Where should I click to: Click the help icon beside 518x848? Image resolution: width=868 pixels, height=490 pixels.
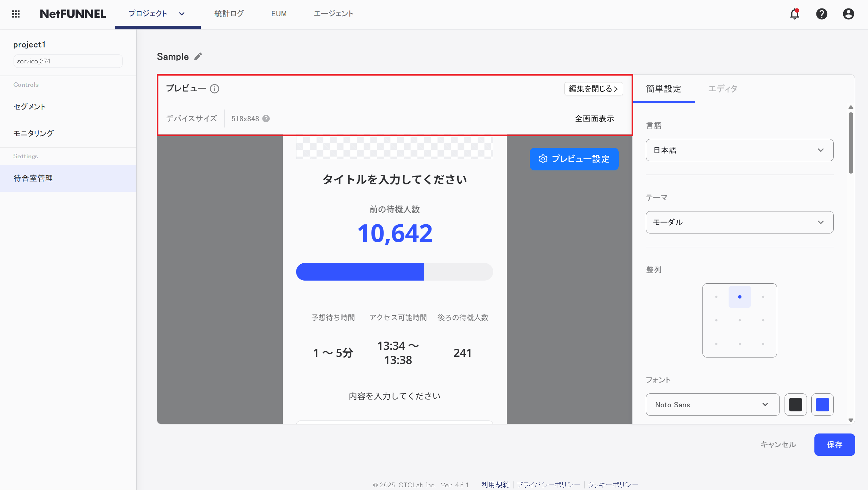pos(266,119)
